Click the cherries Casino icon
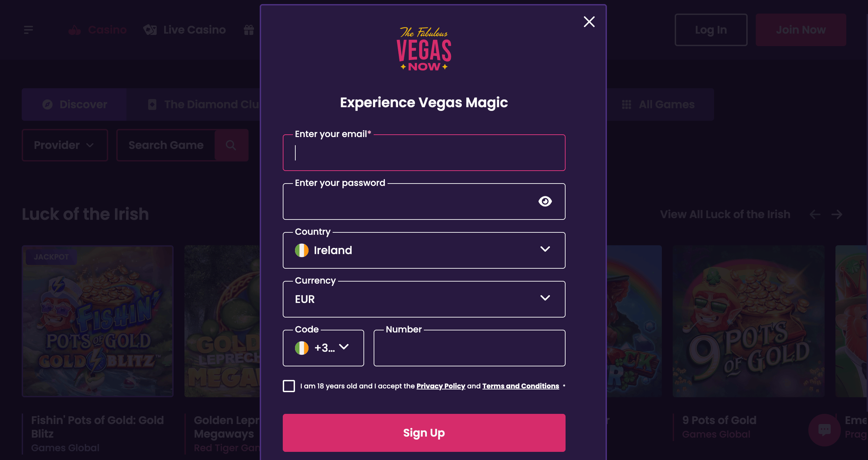This screenshot has height=460, width=868. click(75, 30)
